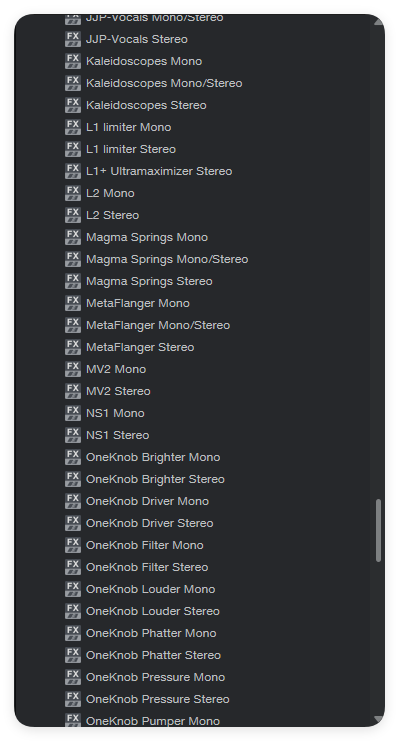Choose JJP-Vocals Stereo from the list
The image size is (399, 741).
(x=137, y=39)
